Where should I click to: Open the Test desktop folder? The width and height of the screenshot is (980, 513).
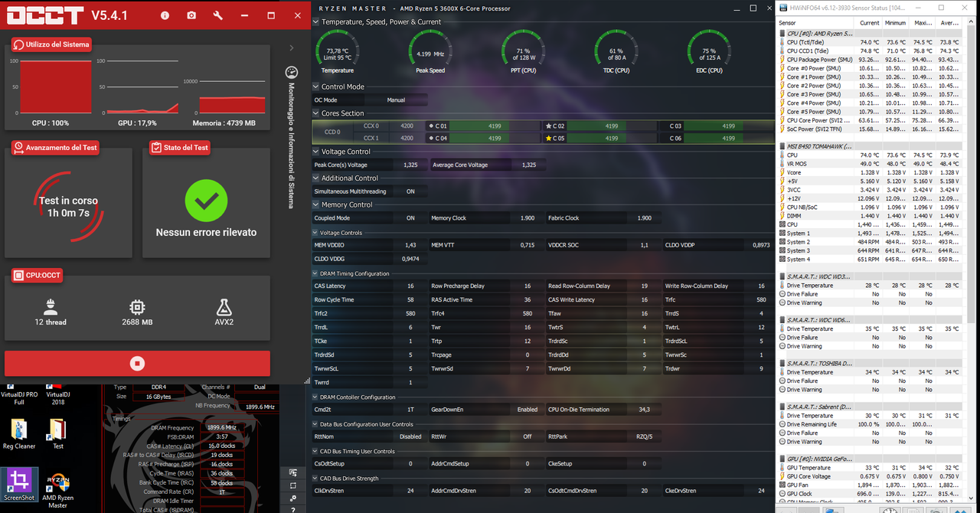(58, 435)
